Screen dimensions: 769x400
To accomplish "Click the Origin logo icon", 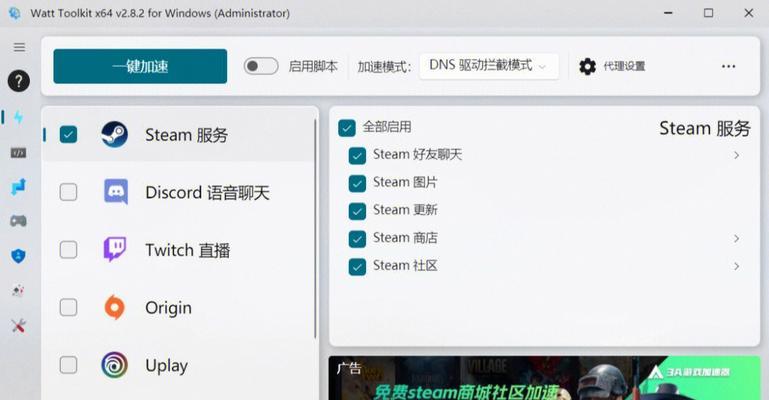I will (x=114, y=307).
